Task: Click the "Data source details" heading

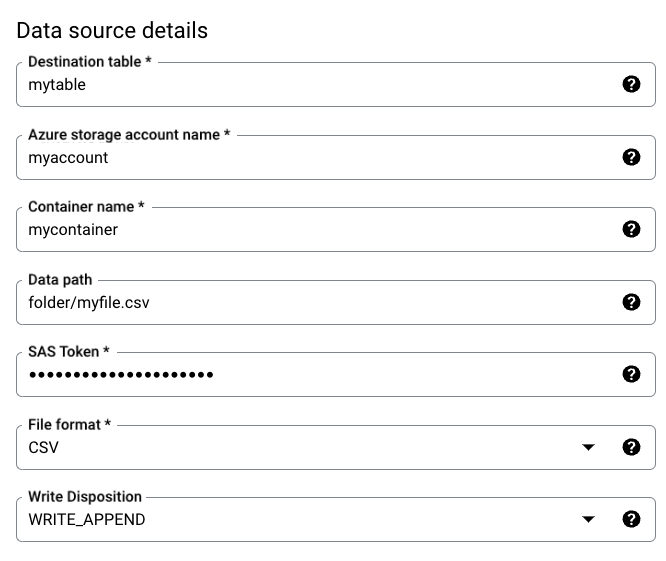Action: [x=112, y=30]
